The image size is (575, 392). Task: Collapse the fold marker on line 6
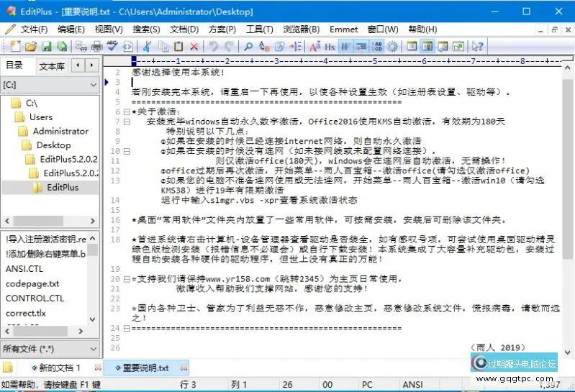pos(127,111)
